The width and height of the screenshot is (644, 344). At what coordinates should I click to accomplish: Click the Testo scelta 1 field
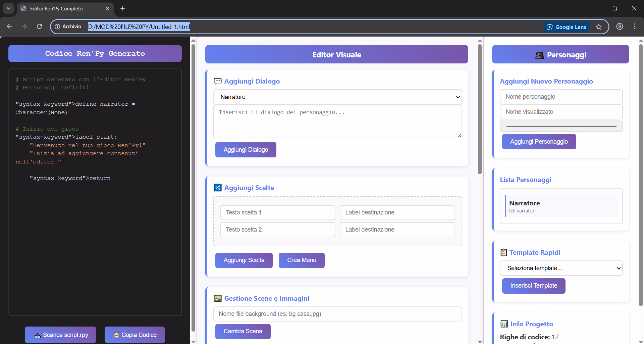278,212
